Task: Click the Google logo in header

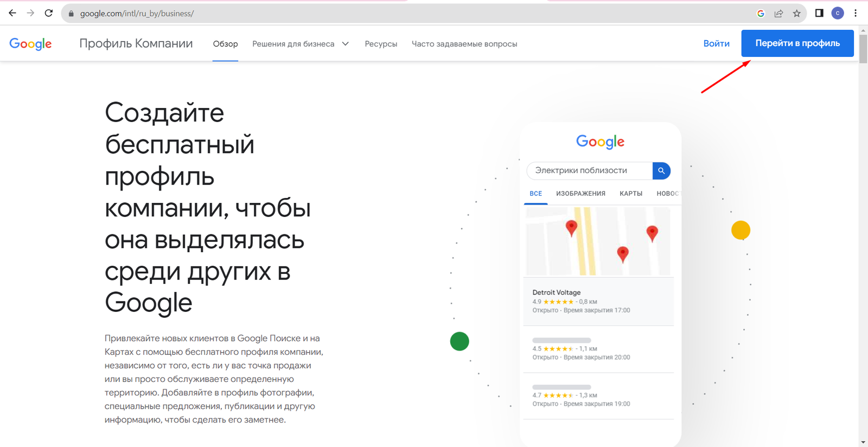Action: click(30, 44)
